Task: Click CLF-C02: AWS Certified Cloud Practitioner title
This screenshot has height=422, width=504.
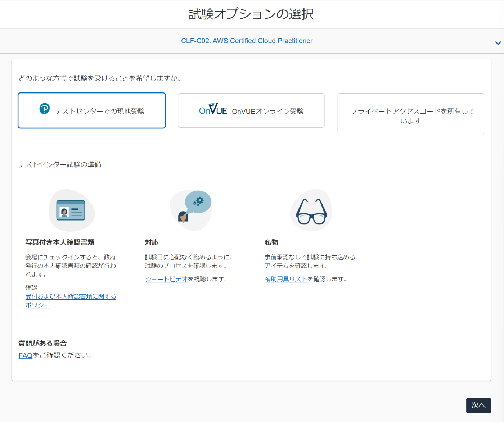Action: (247, 41)
